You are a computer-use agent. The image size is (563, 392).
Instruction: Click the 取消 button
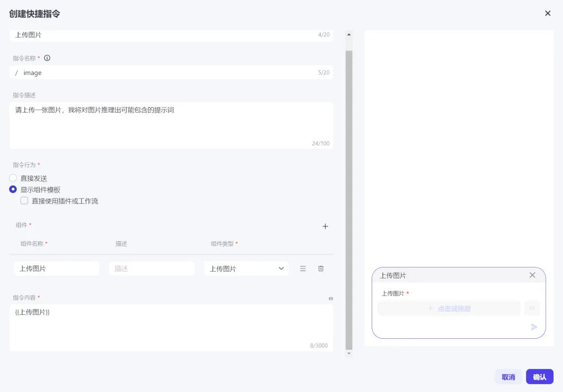coord(508,377)
